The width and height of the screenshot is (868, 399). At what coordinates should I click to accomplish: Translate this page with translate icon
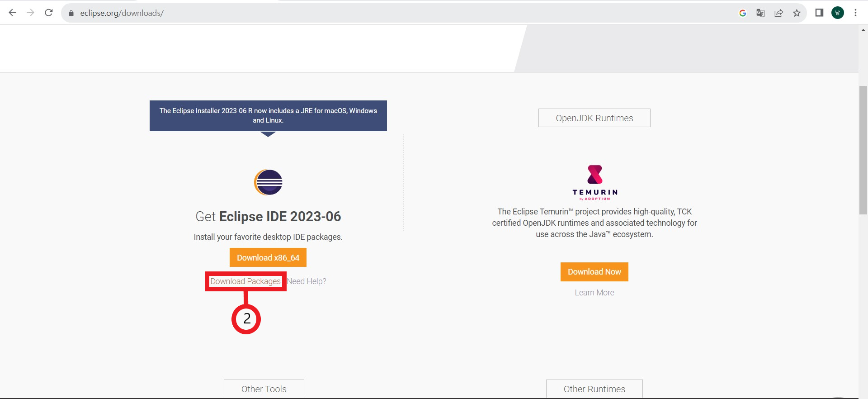pos(760,13)
